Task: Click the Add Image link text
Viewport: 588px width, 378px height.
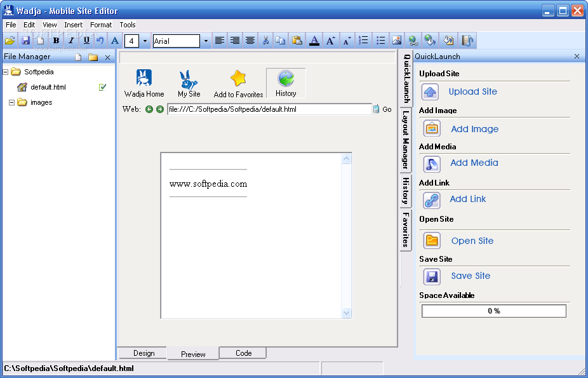Action: click(475, 129)
